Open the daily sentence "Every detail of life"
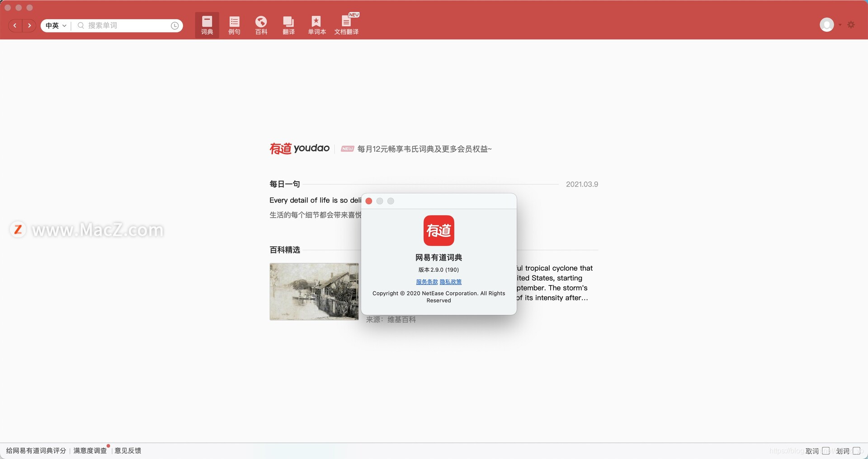Screen dimensions: 868x459 pyautogui.click(x=315, y=200)
